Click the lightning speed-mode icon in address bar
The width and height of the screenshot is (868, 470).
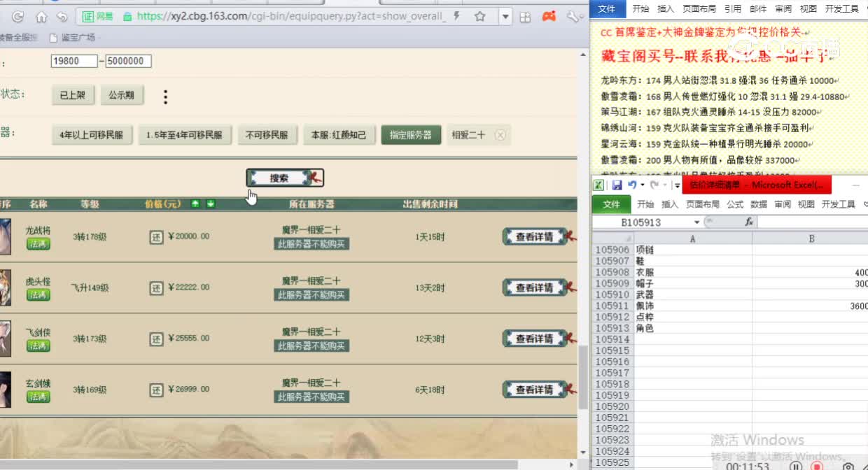pyautogui.click(x=457, y=16)
